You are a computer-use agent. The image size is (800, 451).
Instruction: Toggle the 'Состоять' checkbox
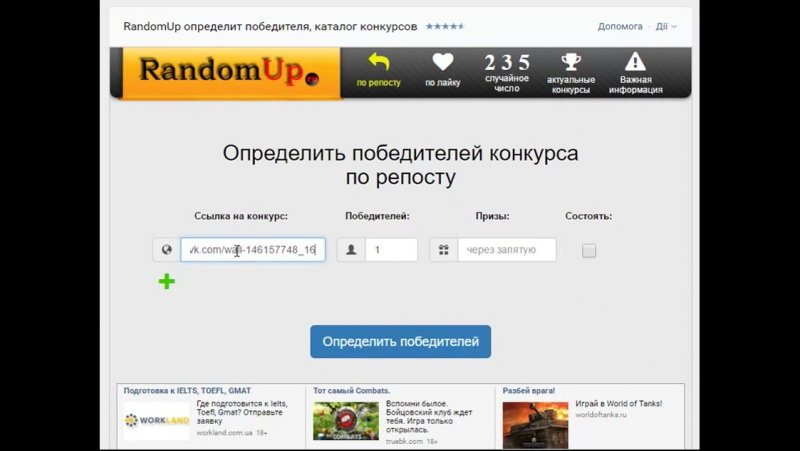click(589, 250)
